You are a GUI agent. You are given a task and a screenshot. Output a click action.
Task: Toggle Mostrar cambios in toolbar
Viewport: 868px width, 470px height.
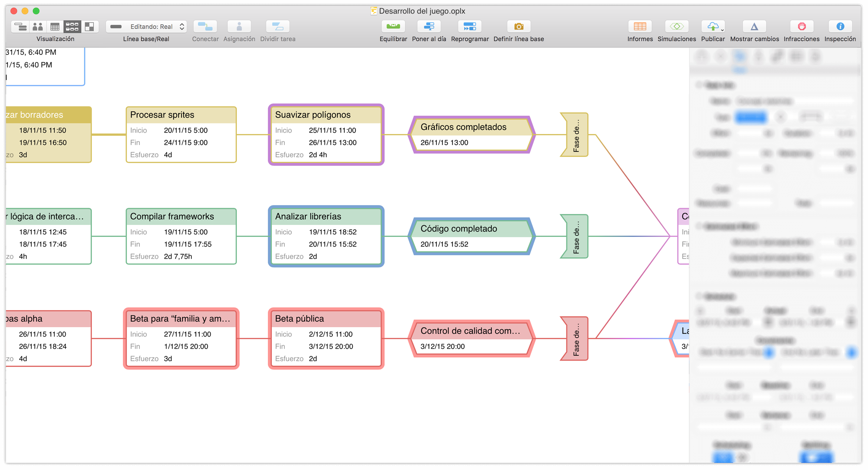754,27
